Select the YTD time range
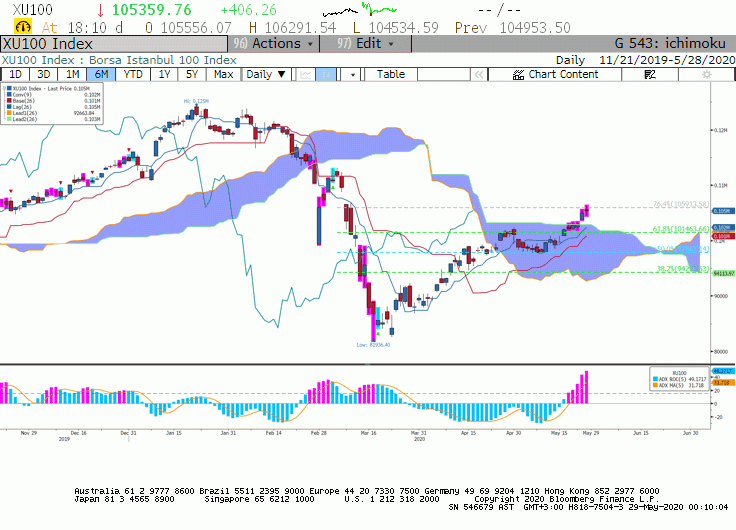This screenshot has height=530, width=736. click(133, 74)
